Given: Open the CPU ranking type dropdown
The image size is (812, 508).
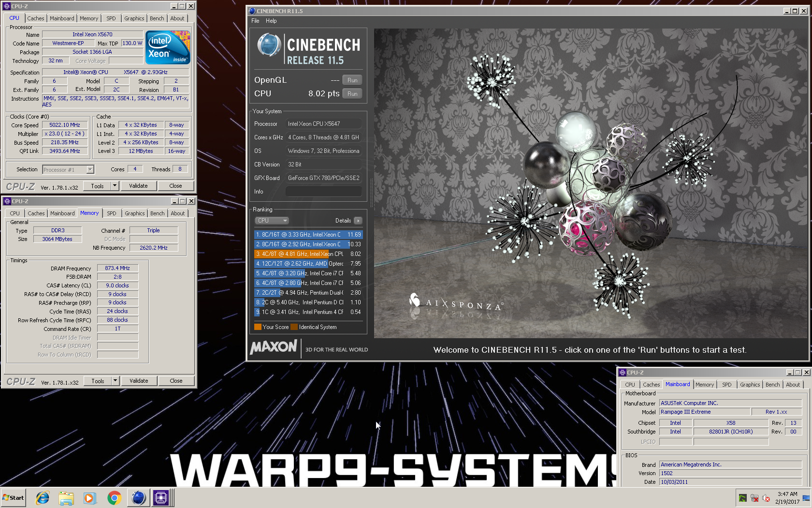Looking at the screenshot, I should (272, 221).
